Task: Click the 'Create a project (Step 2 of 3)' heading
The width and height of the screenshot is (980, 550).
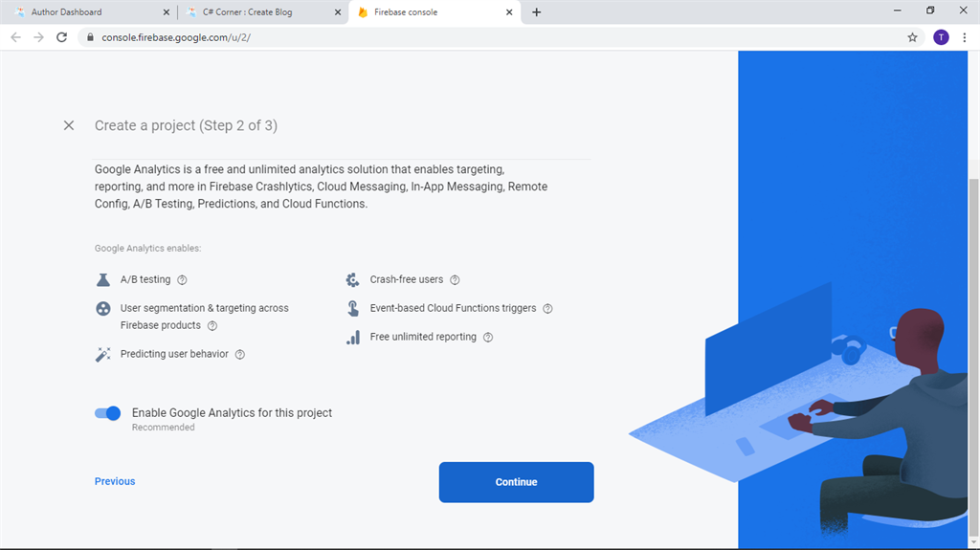Action: click(186, 125)
